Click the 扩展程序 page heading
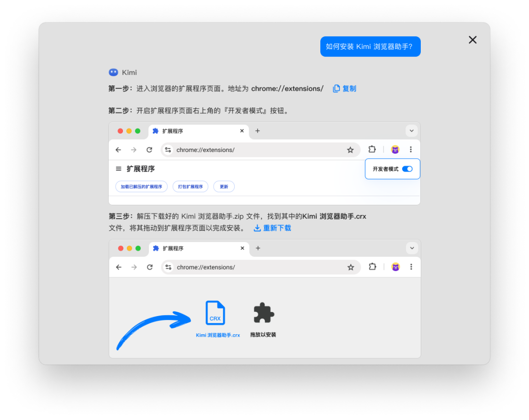Screen dimensions: 529x420 [x=141, y=169]
